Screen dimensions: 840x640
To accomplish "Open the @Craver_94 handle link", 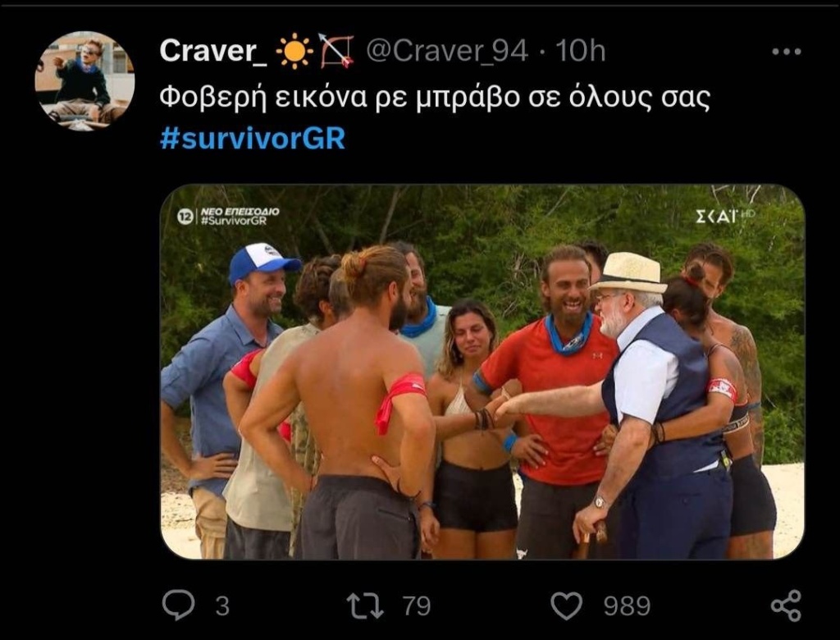I will click(x=447, y=51).
